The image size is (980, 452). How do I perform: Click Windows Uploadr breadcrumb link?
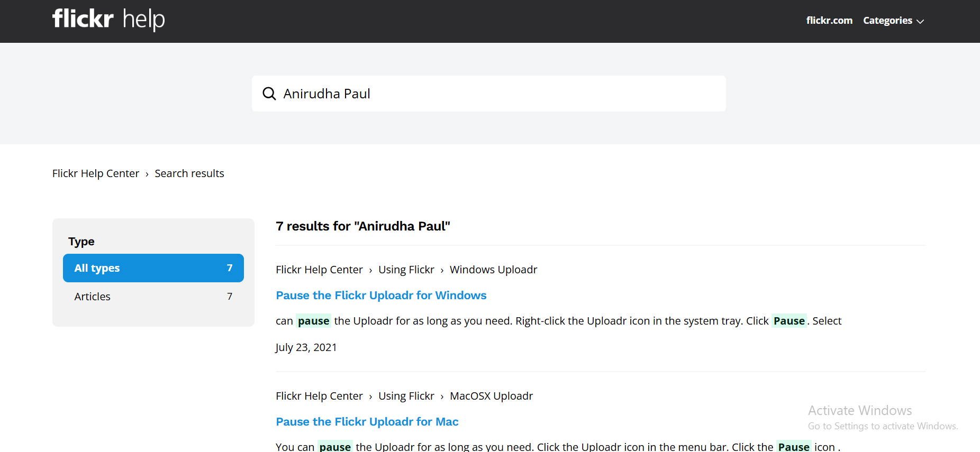click(x=493, y=270)
